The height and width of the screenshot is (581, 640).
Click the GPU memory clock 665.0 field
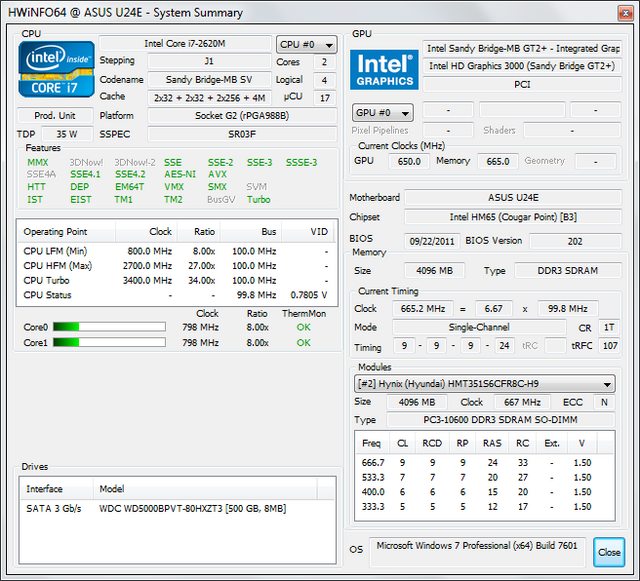click(x=498, y=161)
